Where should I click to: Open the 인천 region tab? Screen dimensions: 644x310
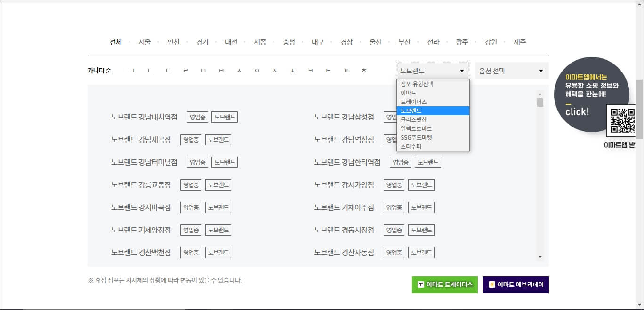point(173,42)
